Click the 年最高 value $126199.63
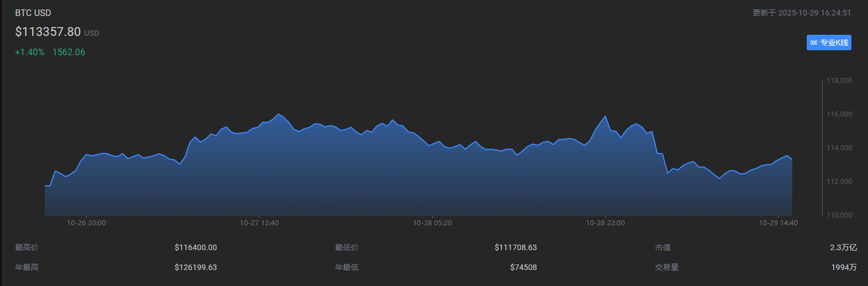The height and width of the screenshot is (286, 868). [x=195, y=267]
